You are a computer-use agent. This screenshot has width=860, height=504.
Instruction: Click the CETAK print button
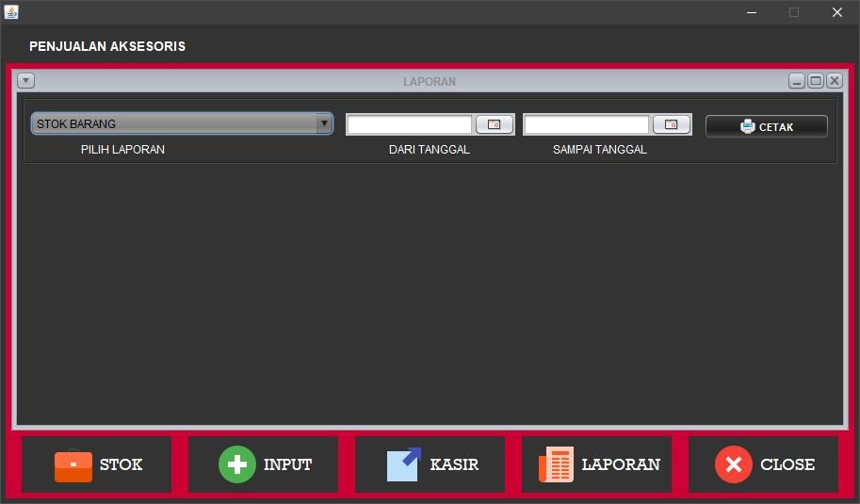766,126
